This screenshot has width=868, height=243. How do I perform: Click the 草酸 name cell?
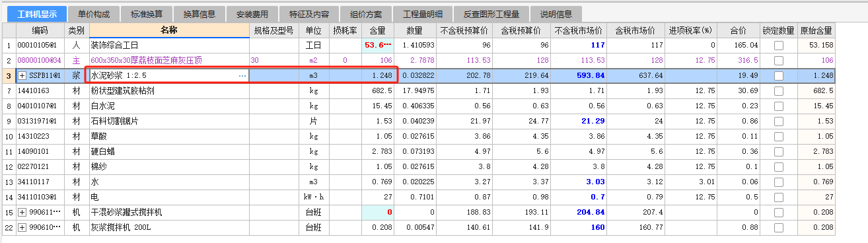pos(169,136)
